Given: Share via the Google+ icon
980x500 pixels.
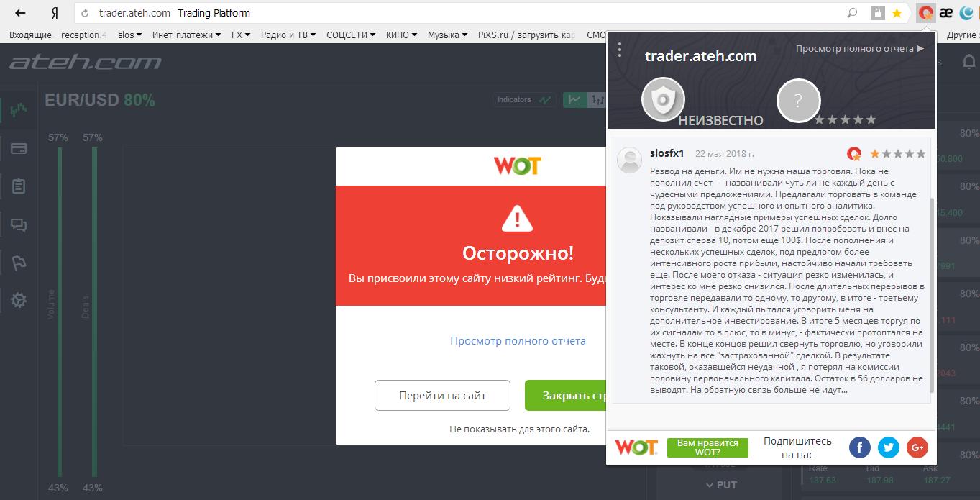Looking at the screenshot, I should [x=917, y=447].
